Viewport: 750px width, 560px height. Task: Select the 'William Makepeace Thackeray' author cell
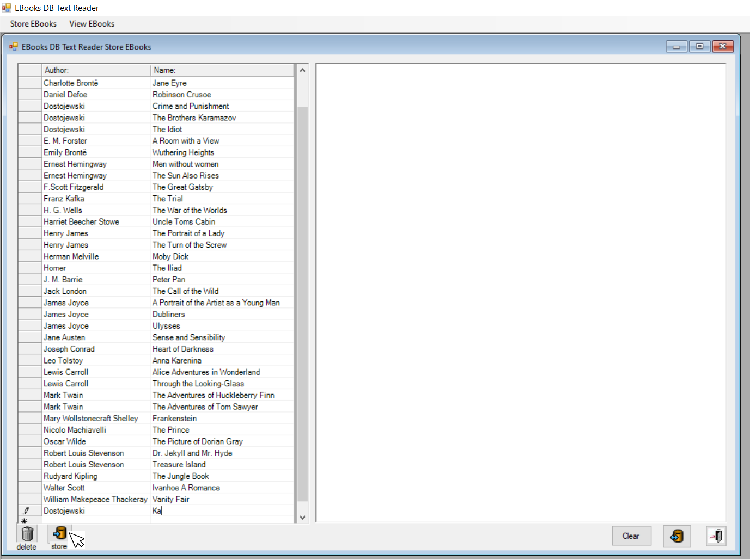(96, 500)
